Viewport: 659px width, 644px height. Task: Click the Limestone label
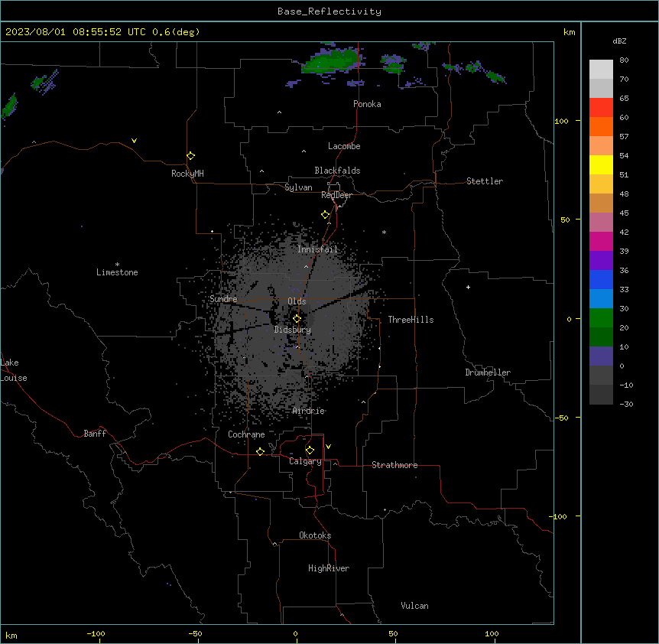click(x=117, y=272)
